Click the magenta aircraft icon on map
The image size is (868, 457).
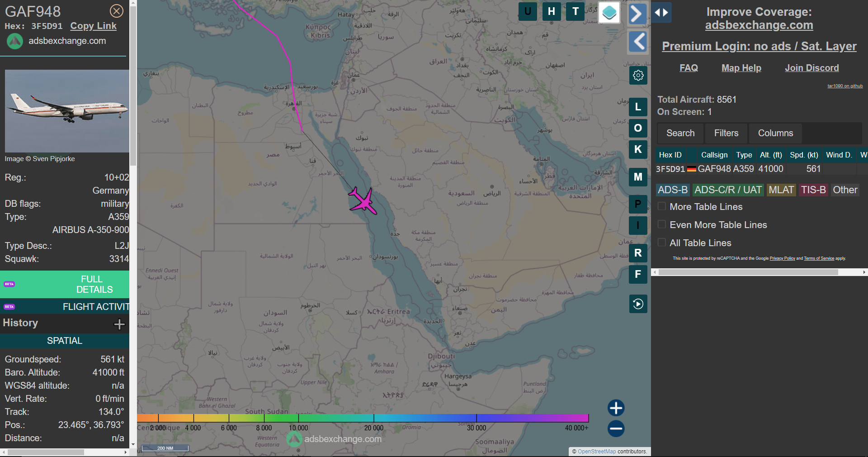click(363, 200)
